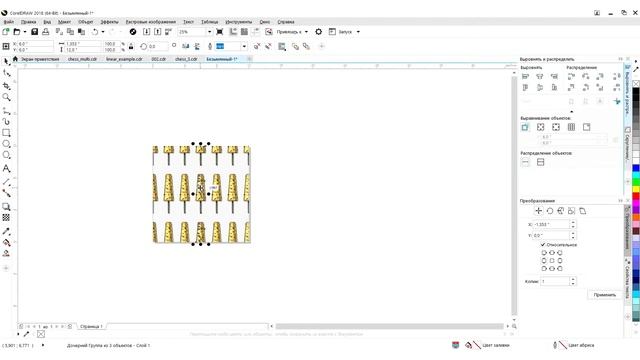
Task: Click Align center horizontally in Align docker
Action: 540,76
